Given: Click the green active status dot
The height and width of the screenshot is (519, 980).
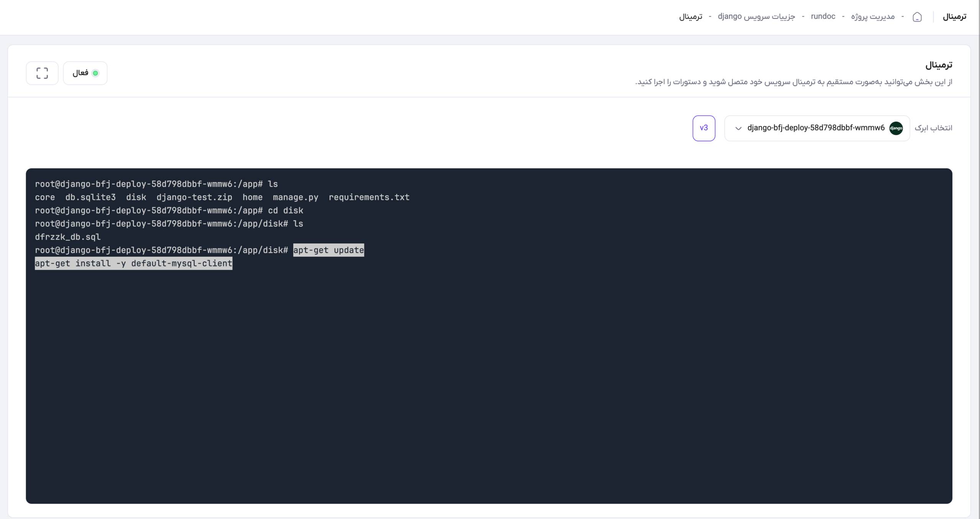Looking at the screenshot, I should (95, 73).
